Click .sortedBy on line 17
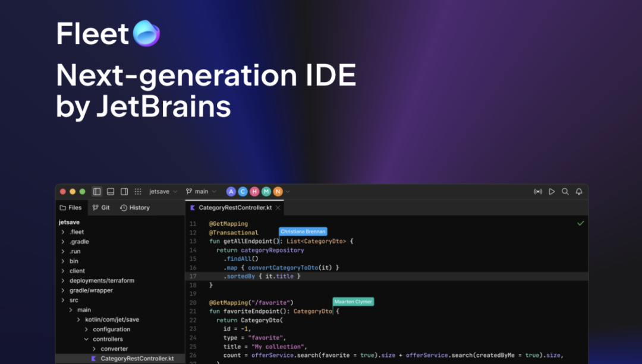Image resolution: width=642 pixels, height=364 pixels. (x=239, y=277)
